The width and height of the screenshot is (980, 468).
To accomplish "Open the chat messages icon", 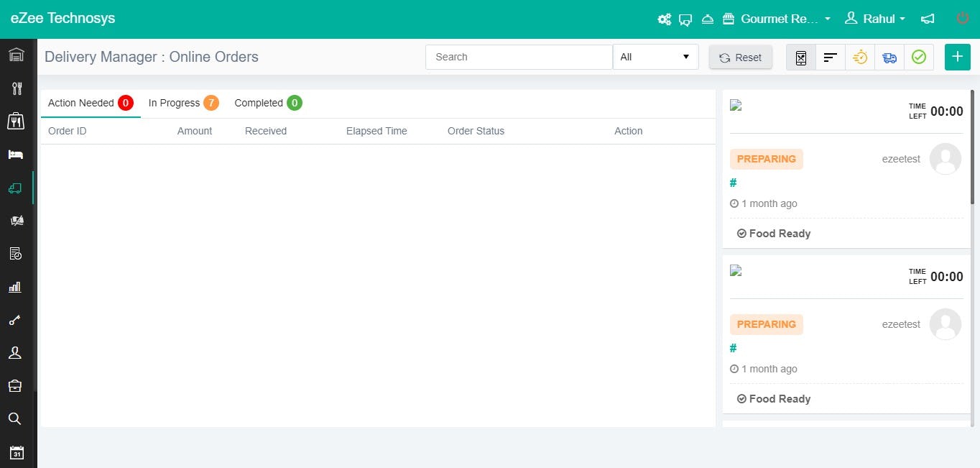I will click(x=685, y=20).
